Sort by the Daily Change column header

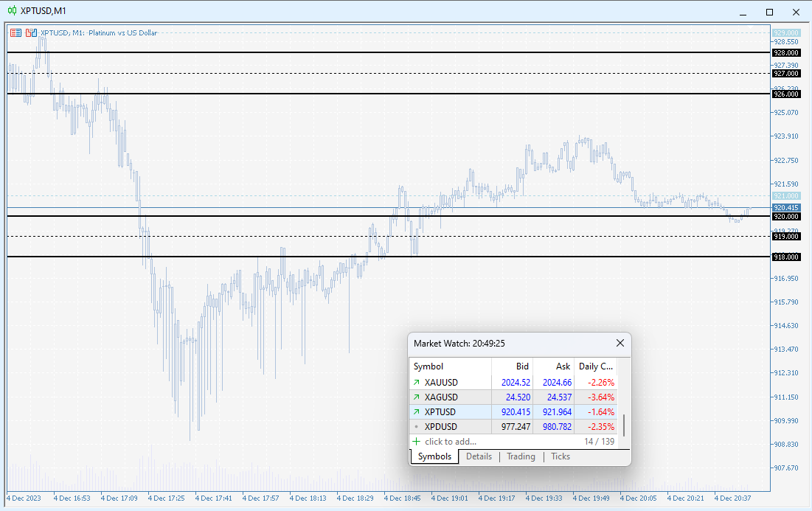[595, 366]
